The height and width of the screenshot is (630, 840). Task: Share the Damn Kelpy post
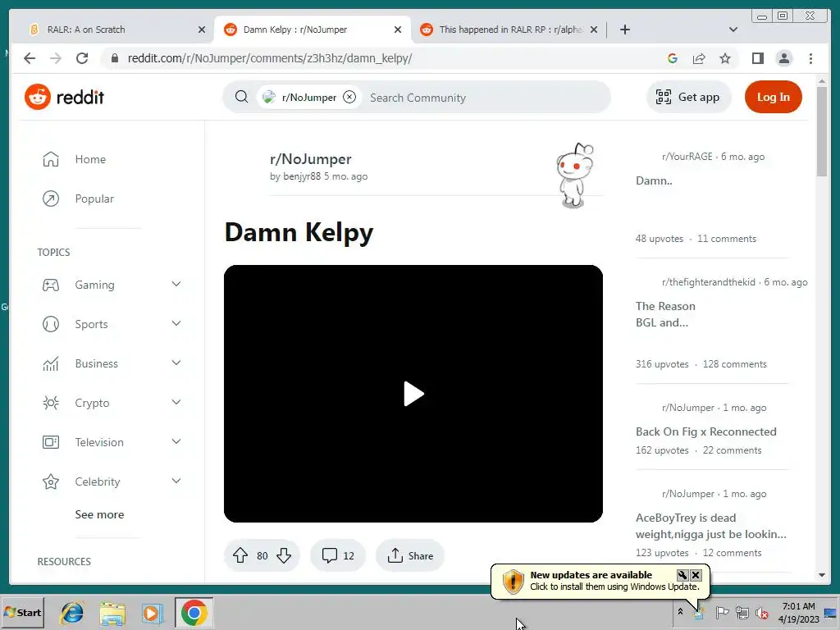[x=410, y=555]
